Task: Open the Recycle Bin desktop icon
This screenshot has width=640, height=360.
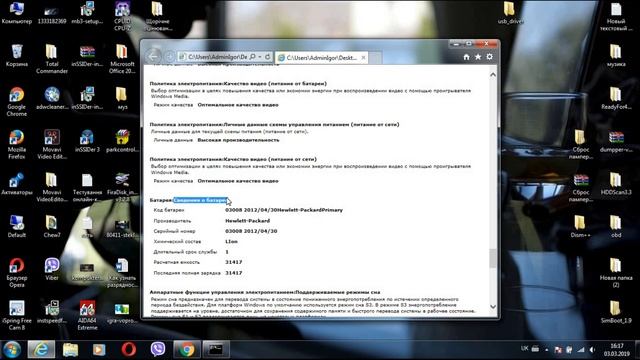Action: (x=17, y=56)
